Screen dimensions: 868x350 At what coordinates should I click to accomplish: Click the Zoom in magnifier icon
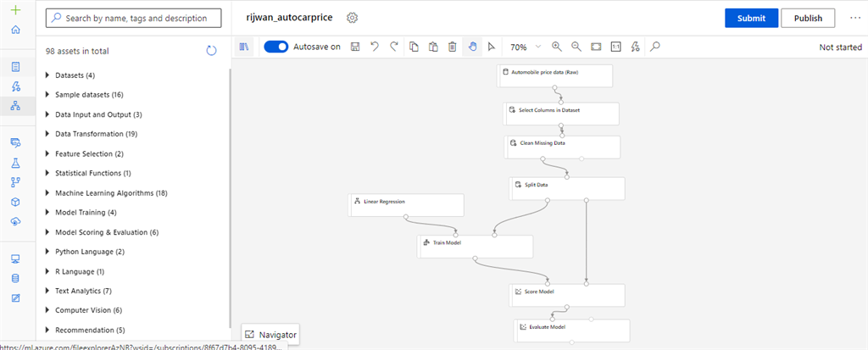[557, 47]
